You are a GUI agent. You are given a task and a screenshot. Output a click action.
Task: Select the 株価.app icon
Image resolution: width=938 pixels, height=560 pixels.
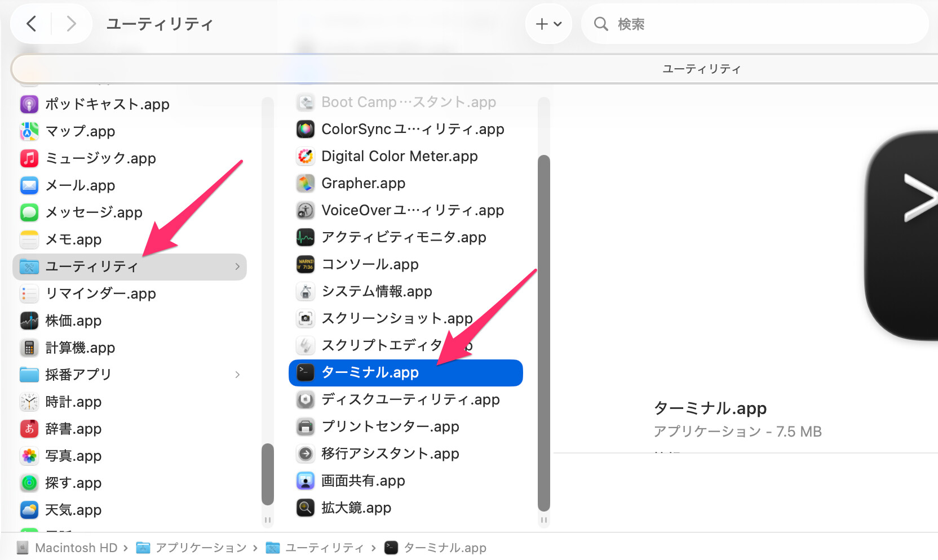29,321
